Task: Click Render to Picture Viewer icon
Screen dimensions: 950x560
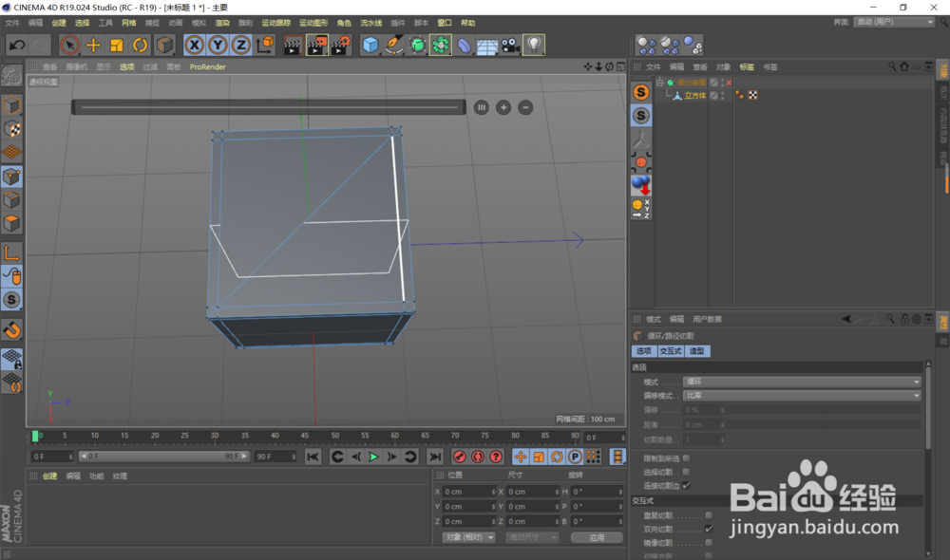Action: [317, 45]
